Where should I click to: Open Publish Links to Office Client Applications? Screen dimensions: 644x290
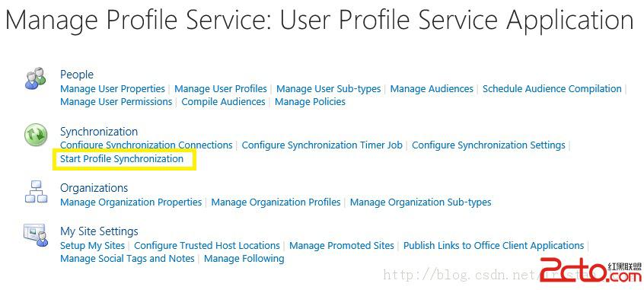(494, 246)
